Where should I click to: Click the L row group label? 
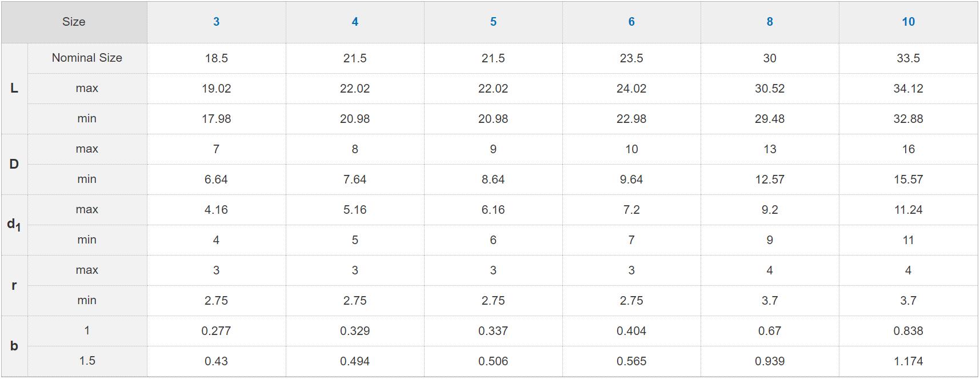14,88
